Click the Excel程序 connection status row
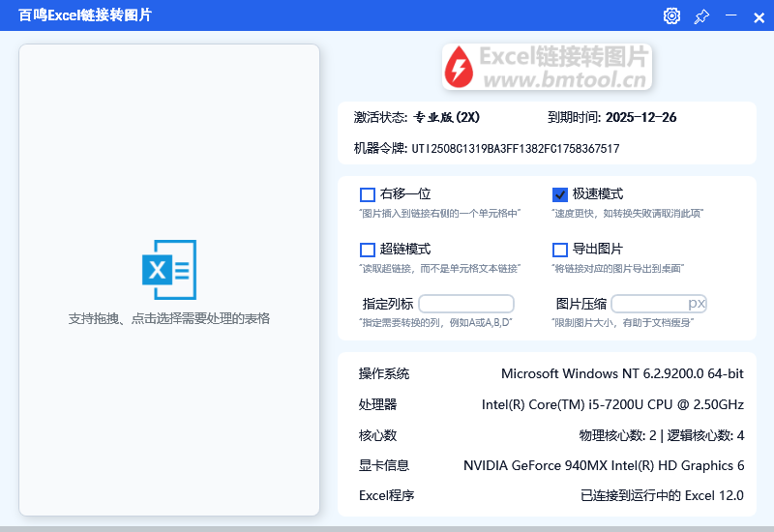 551,496
